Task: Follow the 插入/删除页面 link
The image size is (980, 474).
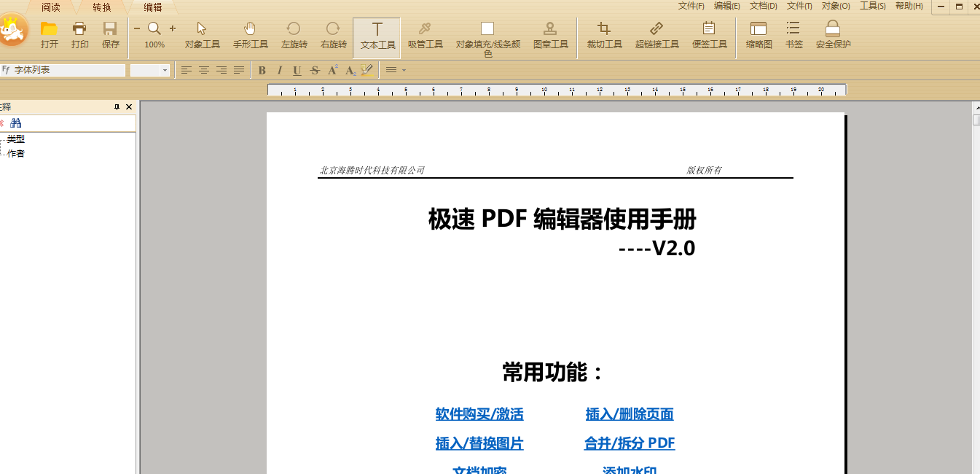Action: click(630, 414)
